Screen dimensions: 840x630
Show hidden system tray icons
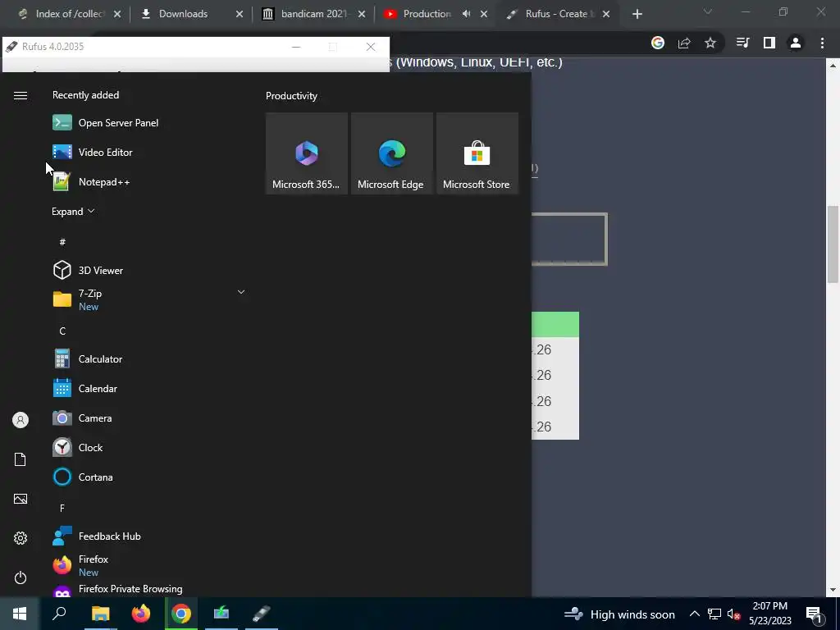tap(694, 614)
